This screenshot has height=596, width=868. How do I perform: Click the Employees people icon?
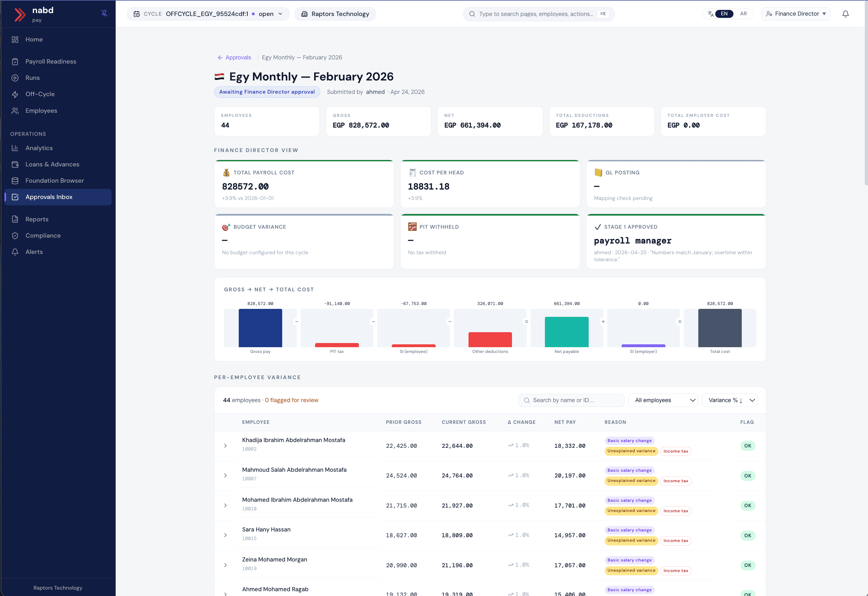tap(15, 111)
